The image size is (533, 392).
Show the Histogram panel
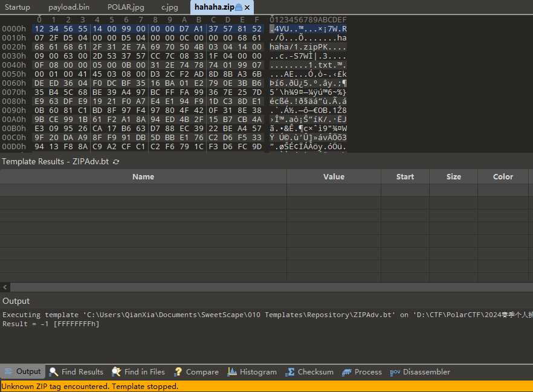click(252, 372)
